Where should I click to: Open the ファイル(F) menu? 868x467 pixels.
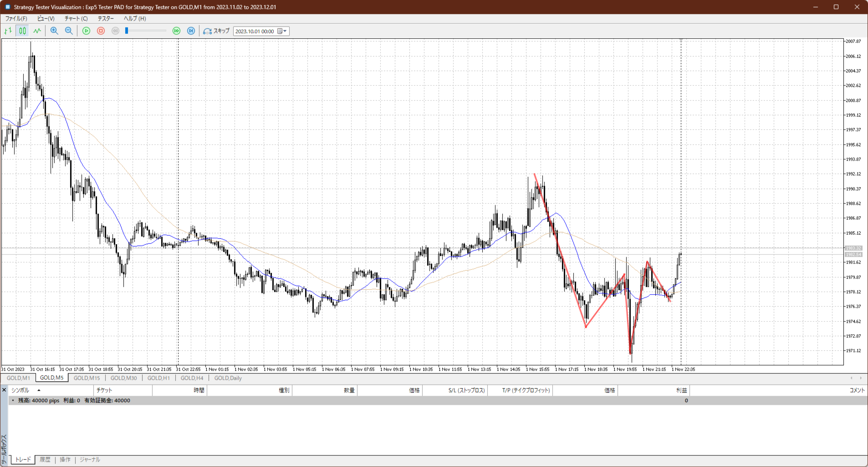click(x=16, y=19)
